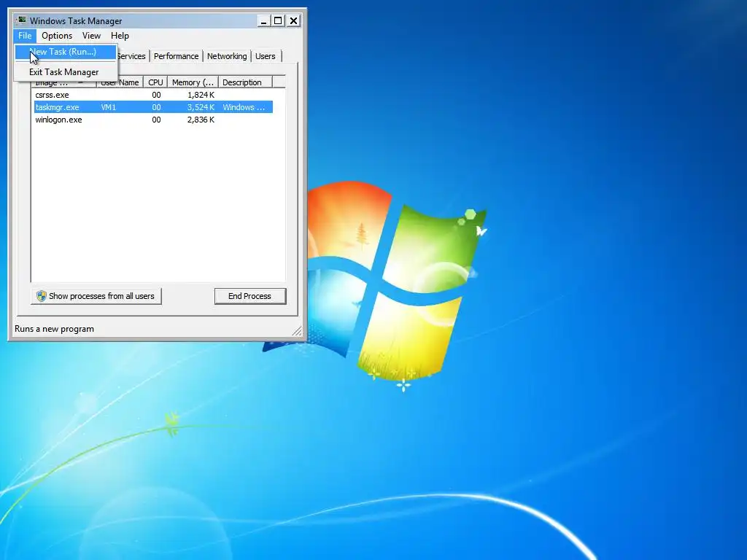Maximize the Windows Task Manager window
747x560 pixels.
point(278,21)
